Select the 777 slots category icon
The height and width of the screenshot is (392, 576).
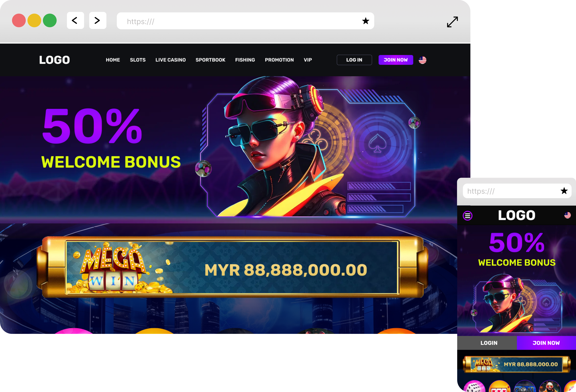[499, 386]
